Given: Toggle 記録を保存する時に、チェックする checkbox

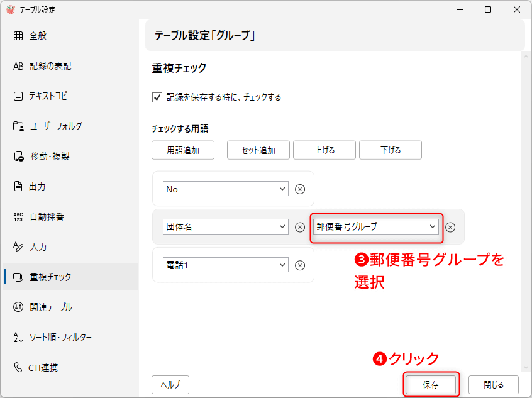Looking at the screenshot, I should coord(157,97).
